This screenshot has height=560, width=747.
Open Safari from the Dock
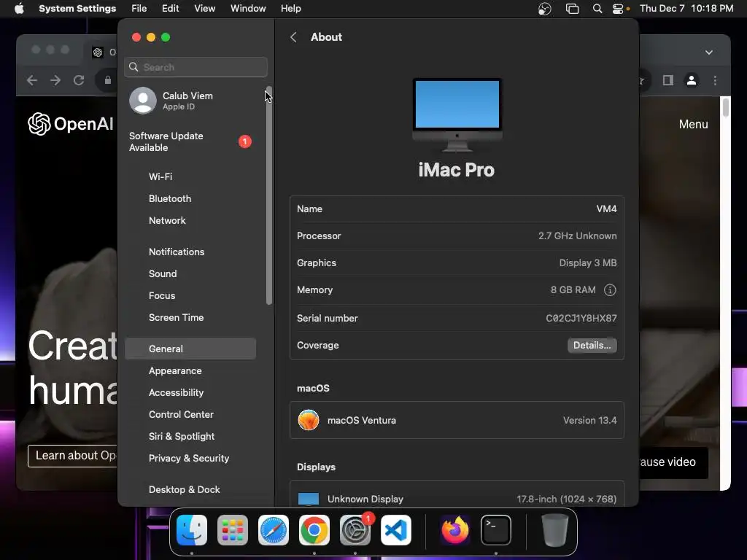click(274, 530)
